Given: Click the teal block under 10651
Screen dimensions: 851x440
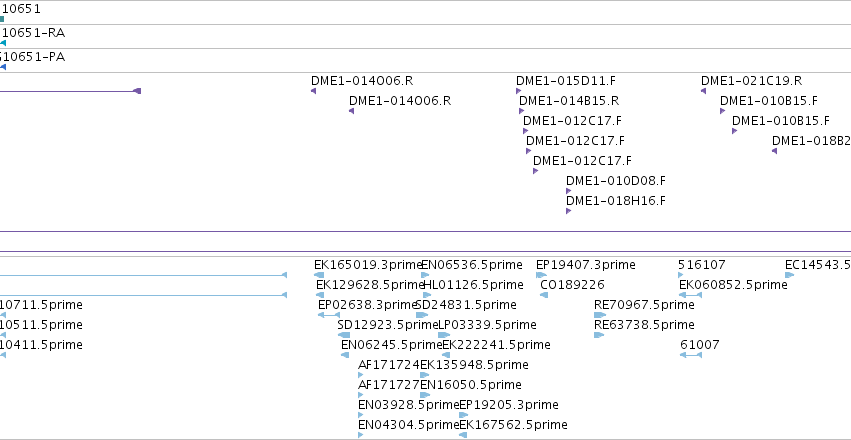Looking at the screenshot, I should [2, 19].
